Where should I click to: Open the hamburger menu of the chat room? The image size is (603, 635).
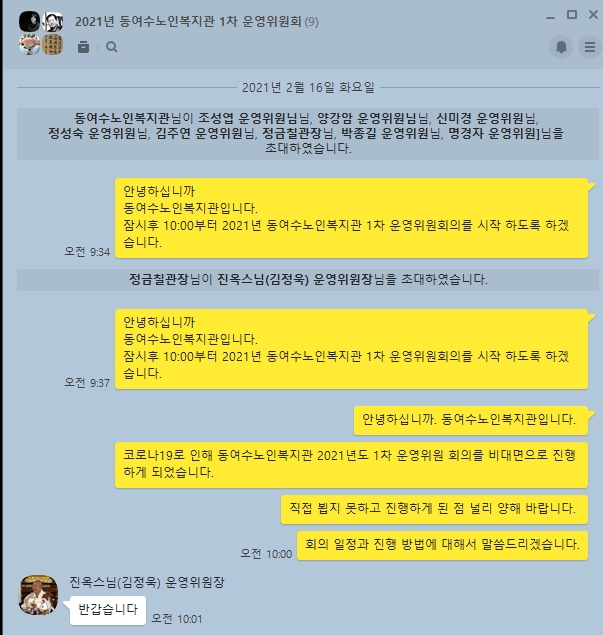coord(590,47)
